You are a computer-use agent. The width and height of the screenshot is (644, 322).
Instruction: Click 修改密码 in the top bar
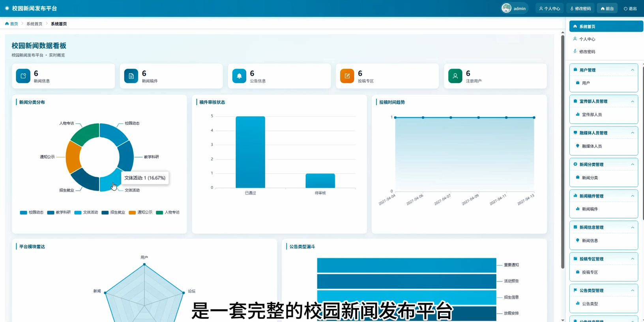[x=580, y=8]
